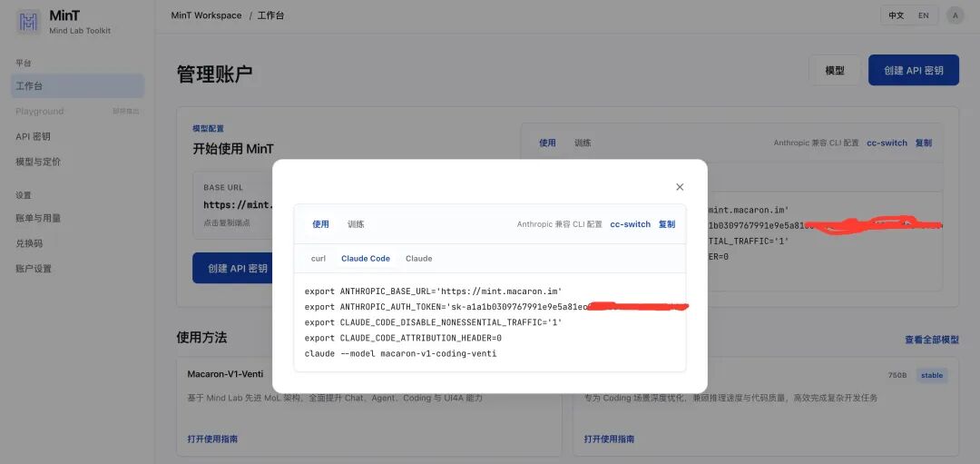Click background 复制 link in config panel
The height and width of the screenshot is (464, 980).
click(x=924, y=143)
